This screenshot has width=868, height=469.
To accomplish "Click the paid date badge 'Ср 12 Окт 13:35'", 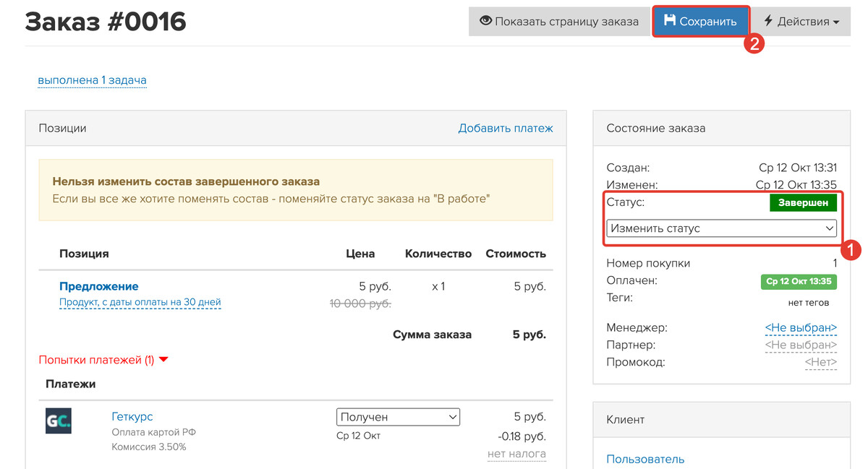I will [799, 281].
